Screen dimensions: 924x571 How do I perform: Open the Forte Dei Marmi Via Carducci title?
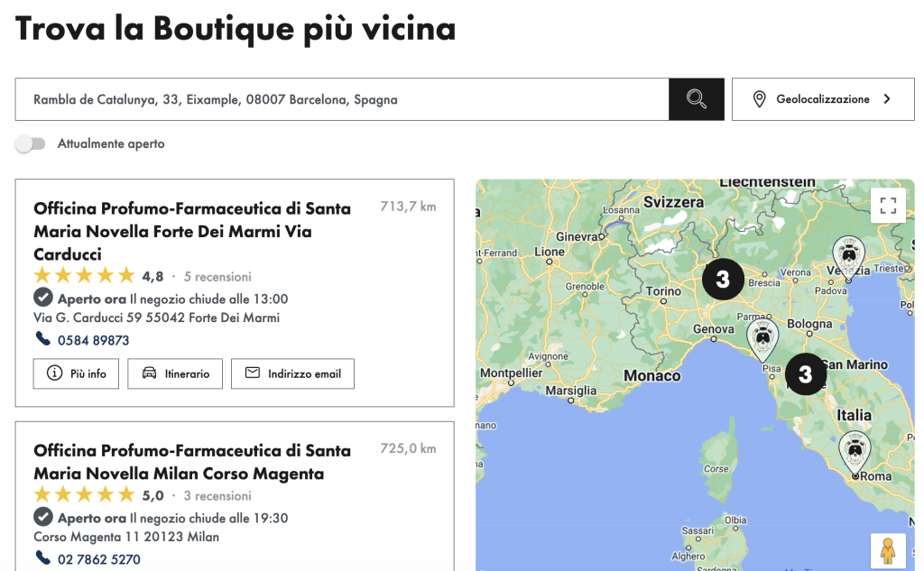[192, 231]
